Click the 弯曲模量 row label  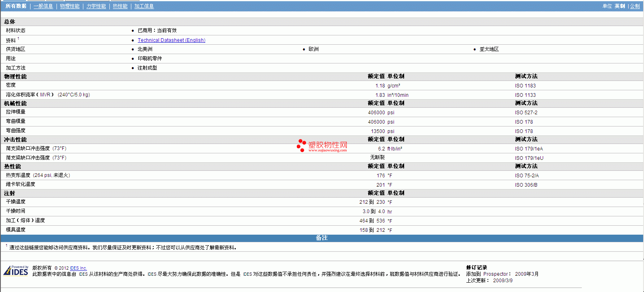pos(15,121)
